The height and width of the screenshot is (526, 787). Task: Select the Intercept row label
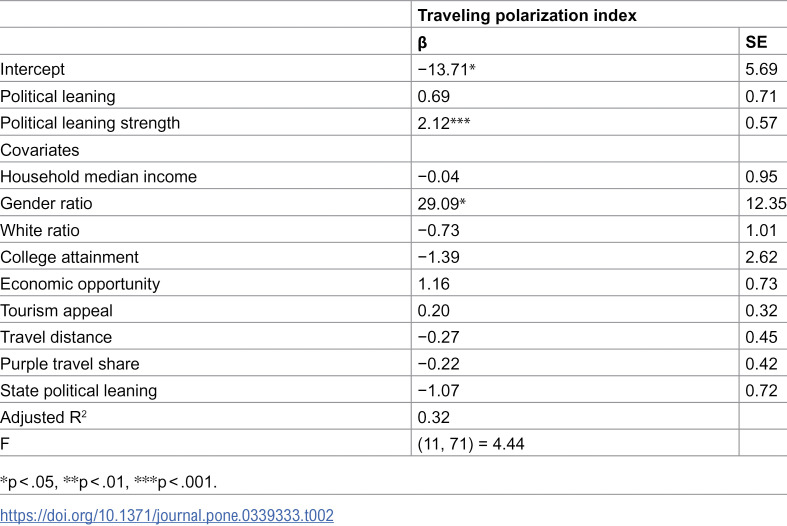tap(33, 69)
